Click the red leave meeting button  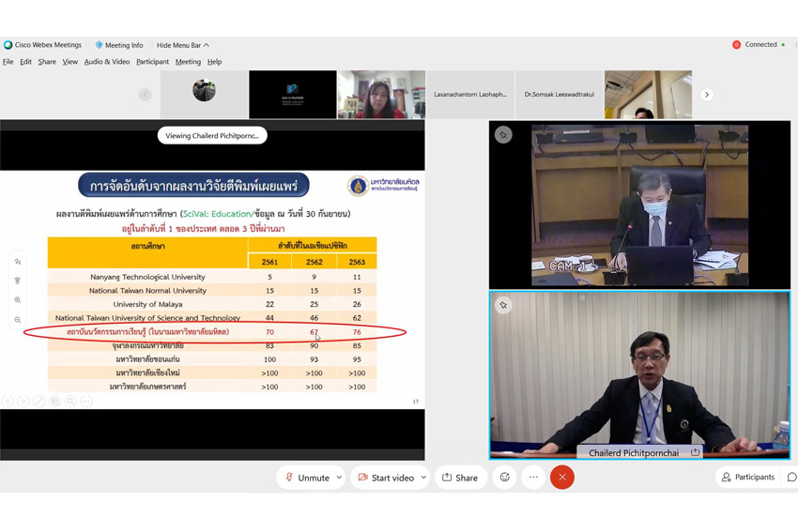[x=562, y=477]
